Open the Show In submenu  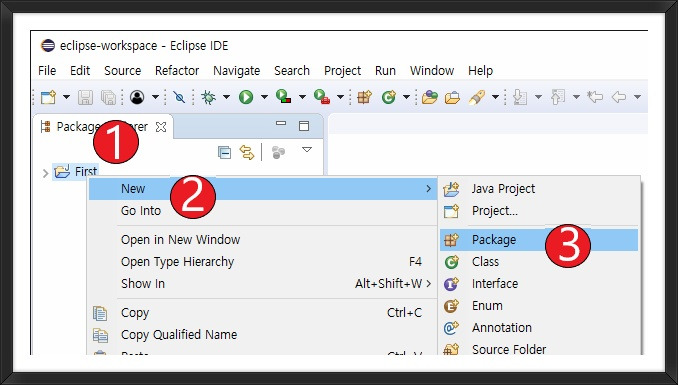262,284
